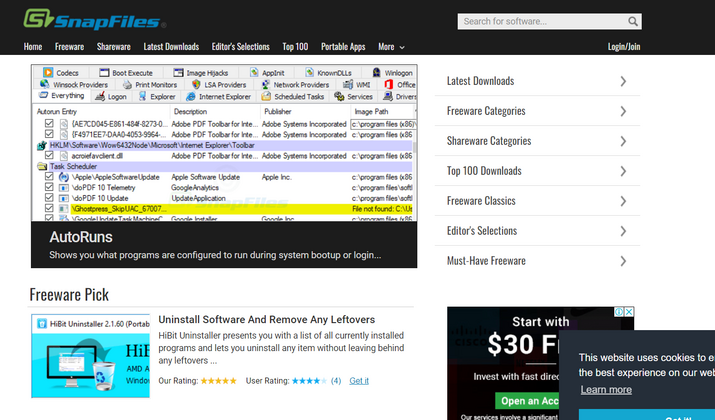The width and height of the screenshot is (715, 420).
Task: Click the ad info icon
Action: tap(618, 313)
